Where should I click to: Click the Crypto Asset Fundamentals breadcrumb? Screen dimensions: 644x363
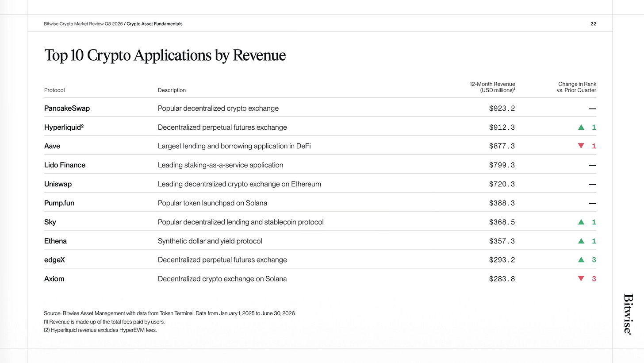point(154,24)
